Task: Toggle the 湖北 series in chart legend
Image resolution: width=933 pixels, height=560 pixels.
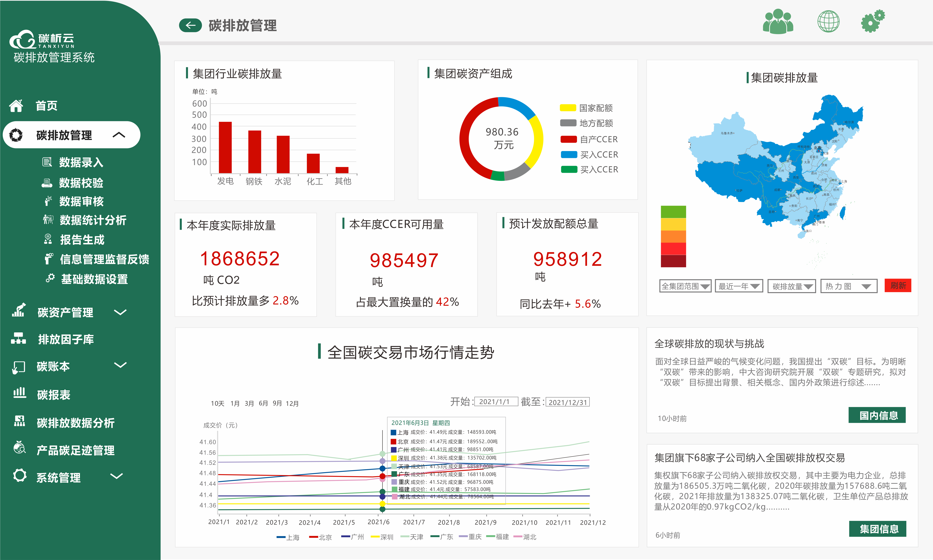Action: 525,537
